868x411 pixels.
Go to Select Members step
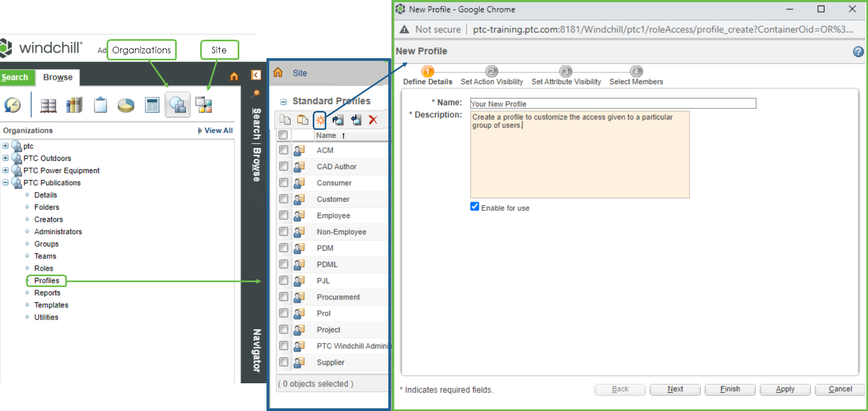[636, 77]
